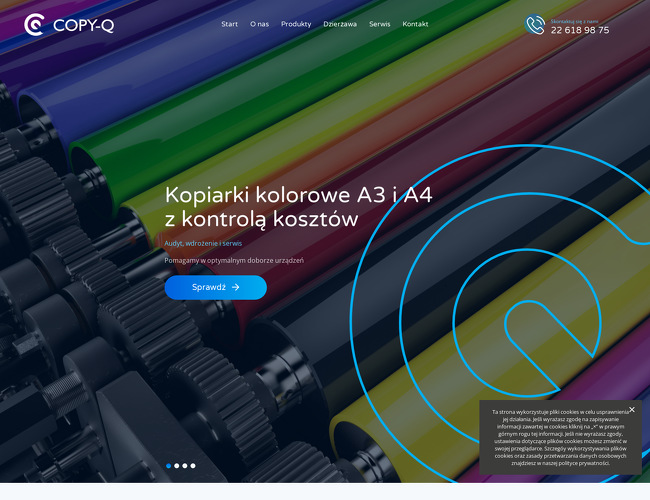650x500 pixels.
Task: Call phone number 22 618 98 75
Action: tap(580, 30)
